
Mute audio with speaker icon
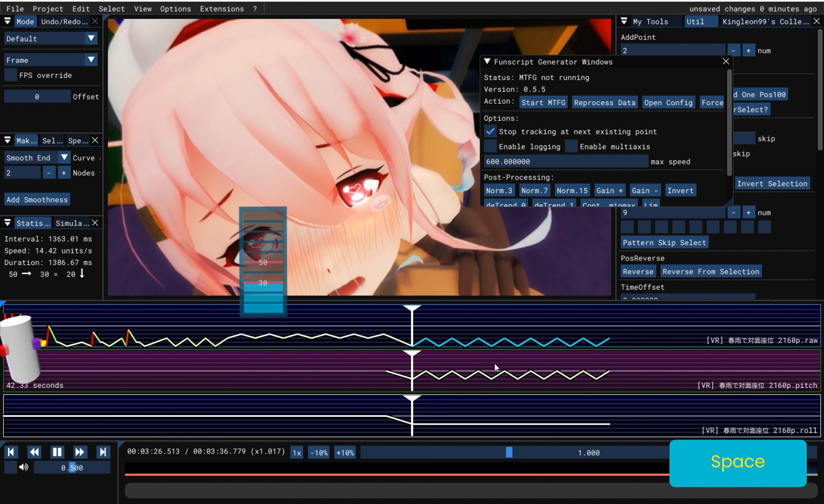pos(24,467)
